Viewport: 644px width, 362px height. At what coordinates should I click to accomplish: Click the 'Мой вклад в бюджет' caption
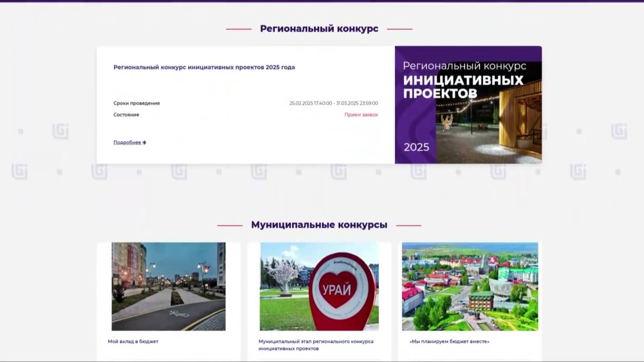[133, 341]
